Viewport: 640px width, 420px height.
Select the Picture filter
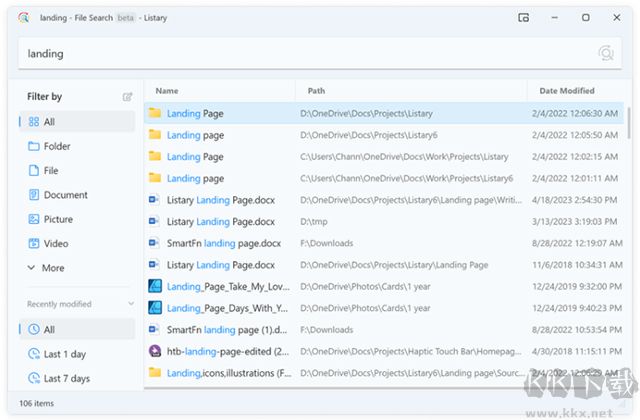coord(57,219)
